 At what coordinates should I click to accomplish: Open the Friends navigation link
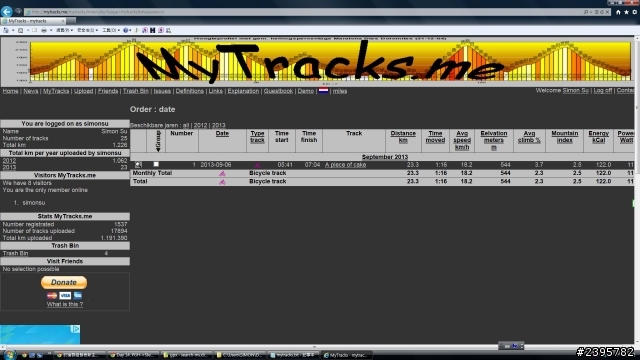108,91
